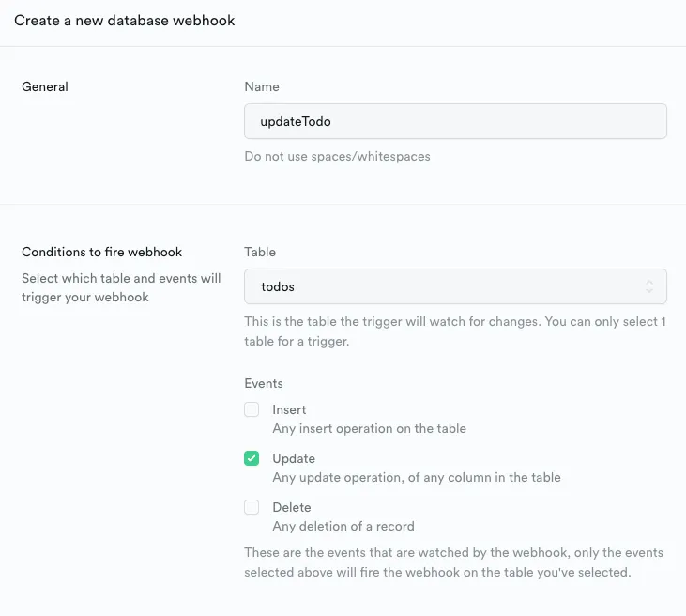Image resolution: width=686 pixels, height=616 pixels.
Task: Click the 'Create a new database webhook' title
Action: tap(125, 21)
